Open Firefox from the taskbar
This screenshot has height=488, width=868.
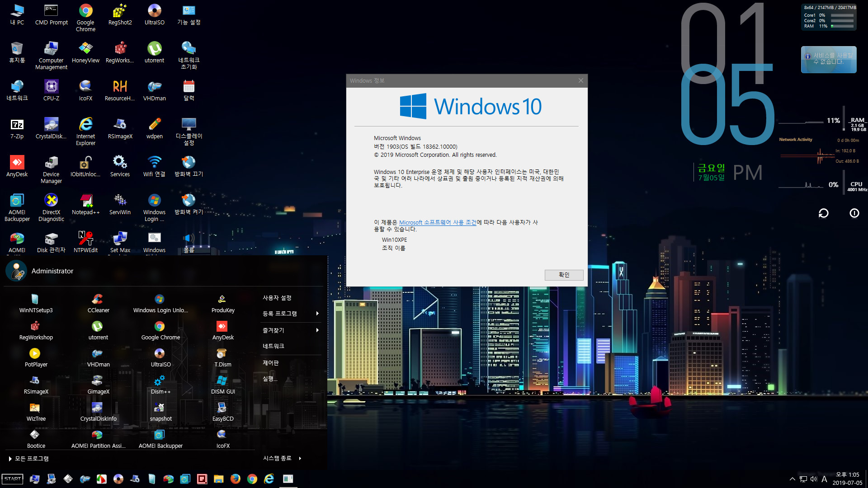[x=236, y=479]
